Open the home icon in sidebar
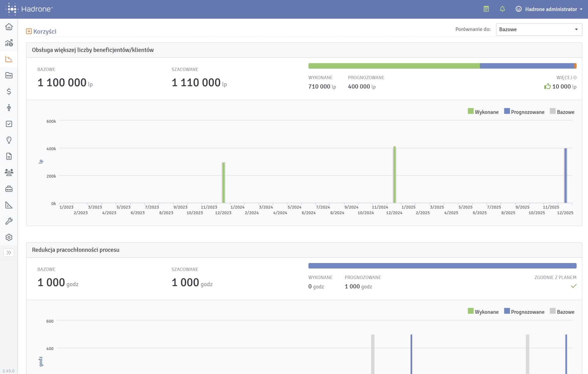 [9, 27]
